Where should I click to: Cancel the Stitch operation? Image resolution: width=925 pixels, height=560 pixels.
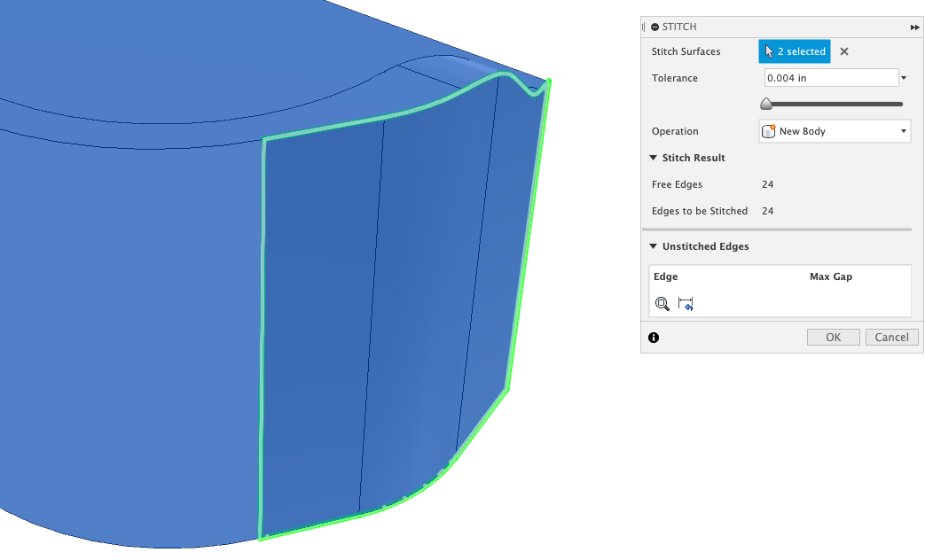point(891,337)
